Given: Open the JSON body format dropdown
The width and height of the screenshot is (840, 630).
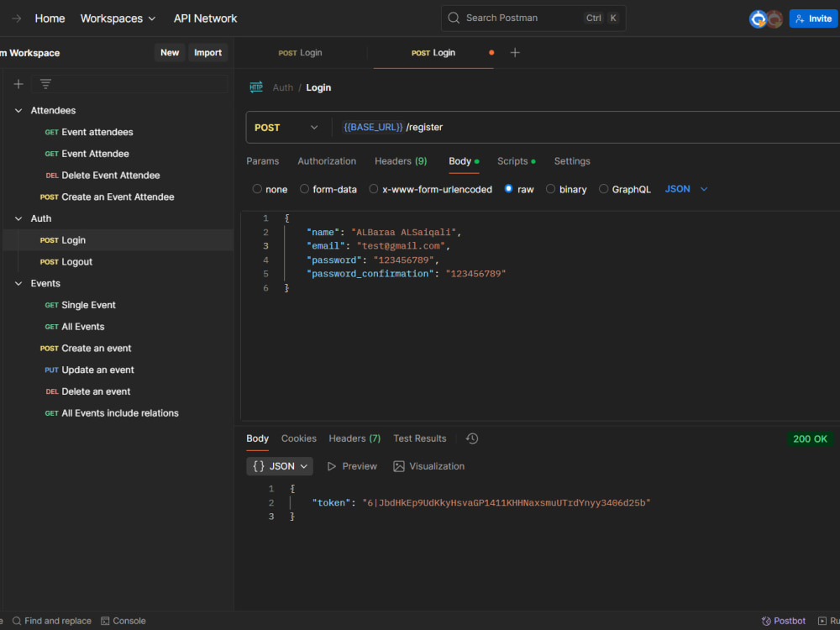Looking at the screenshot, I should click(686, 188).
